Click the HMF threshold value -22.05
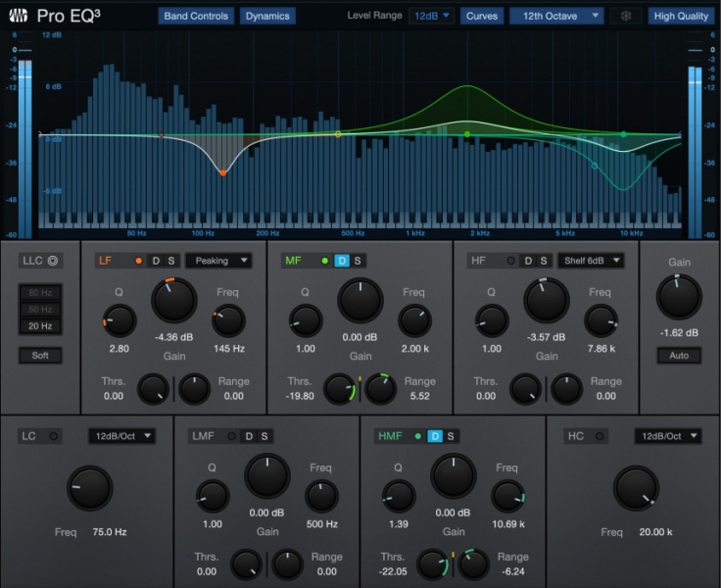Viewport: 721px width, 588px height. click(393, 571)
